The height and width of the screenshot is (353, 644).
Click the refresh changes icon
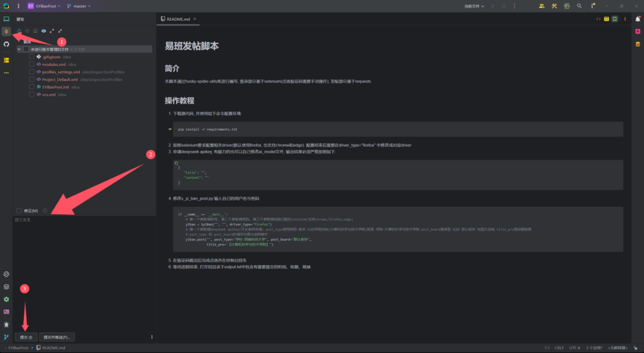click(x=19, y=31)
